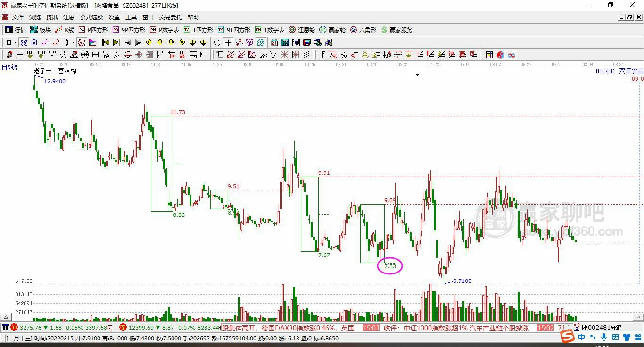Open the 9P四方形 tool
The width and height of the screenshot is (644, 347).
(129, 30)
